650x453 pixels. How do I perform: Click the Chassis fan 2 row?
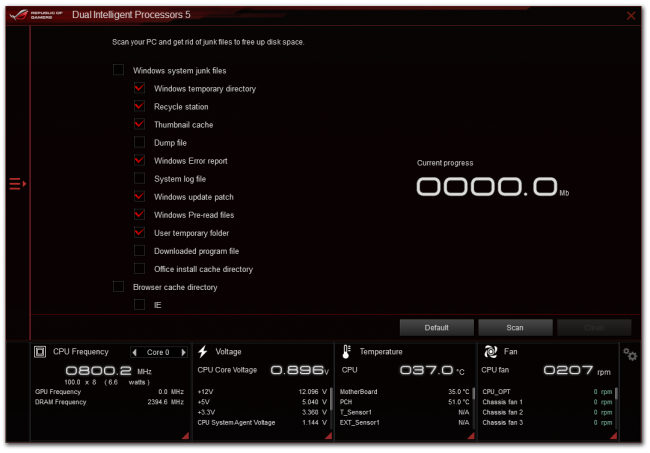[x=547, y=412]
